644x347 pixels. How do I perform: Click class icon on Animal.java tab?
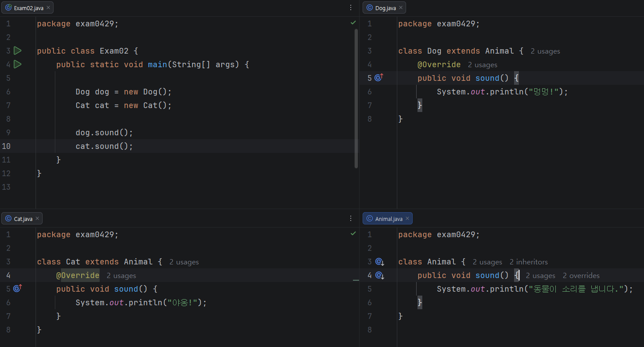coord(369,218)
